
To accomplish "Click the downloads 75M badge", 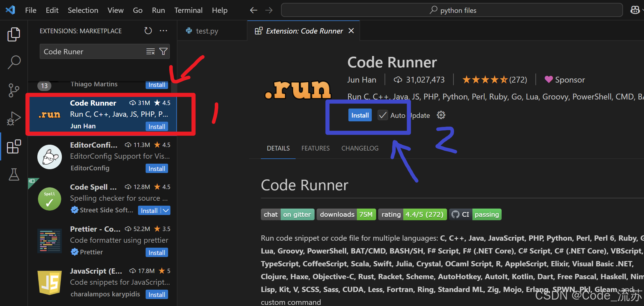I will tap(346, 214).
